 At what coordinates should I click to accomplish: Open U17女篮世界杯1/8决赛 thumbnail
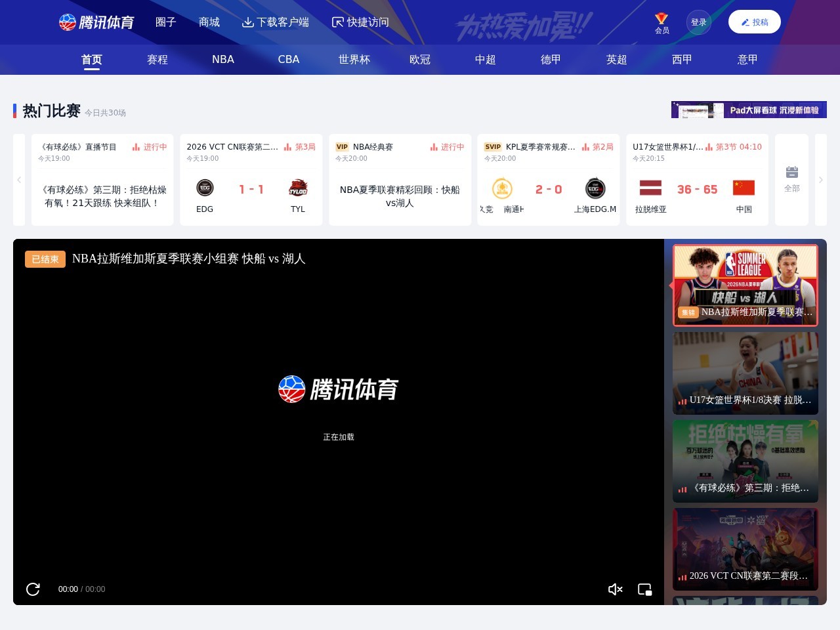pos(745,373)
